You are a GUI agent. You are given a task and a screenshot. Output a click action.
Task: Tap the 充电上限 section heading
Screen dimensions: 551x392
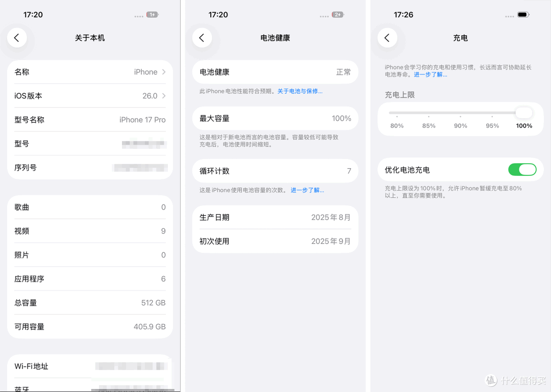coord(399,95)
